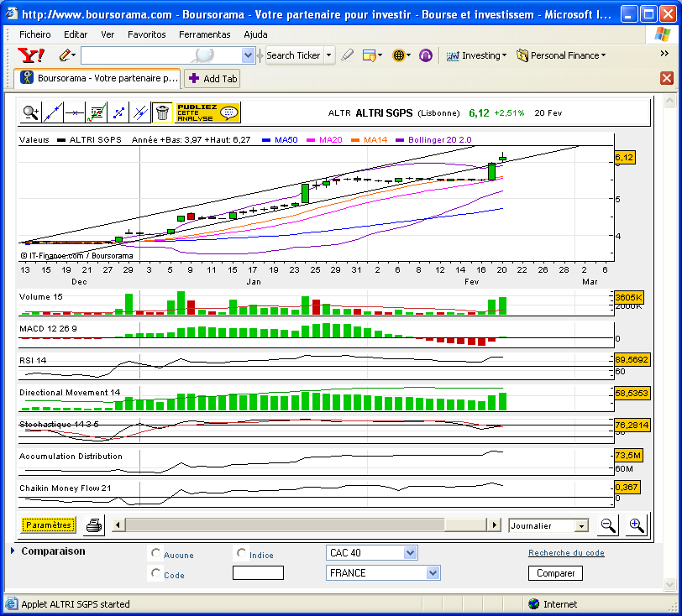This screenshot has height=616, width=682.
Task: Click the RSI 14 indicator label
Action: (x=33, y=360)
